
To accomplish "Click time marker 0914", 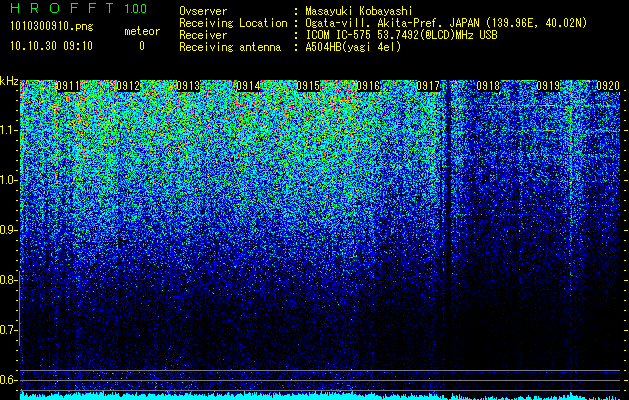I will [248, 86].
